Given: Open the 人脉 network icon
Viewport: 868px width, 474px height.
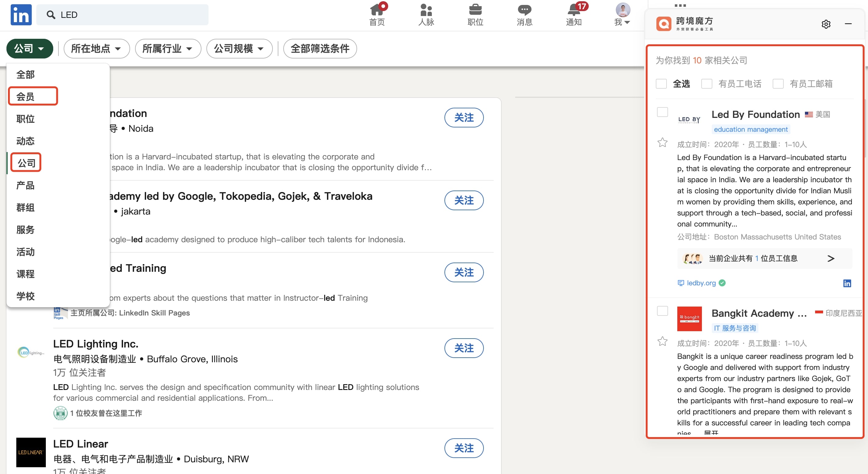Looking at the screenshot, I should point(426,14).
